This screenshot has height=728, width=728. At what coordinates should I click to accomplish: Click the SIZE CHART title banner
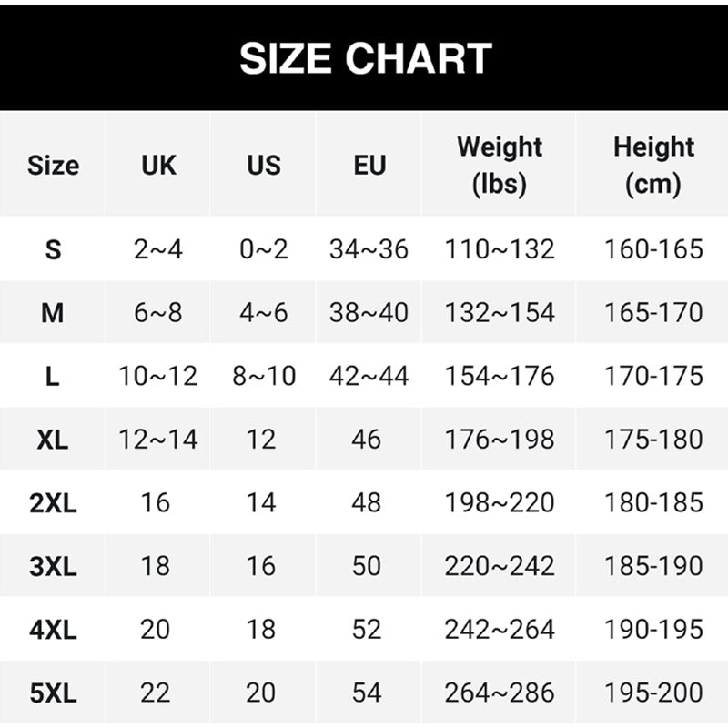(x=364, y=58)
